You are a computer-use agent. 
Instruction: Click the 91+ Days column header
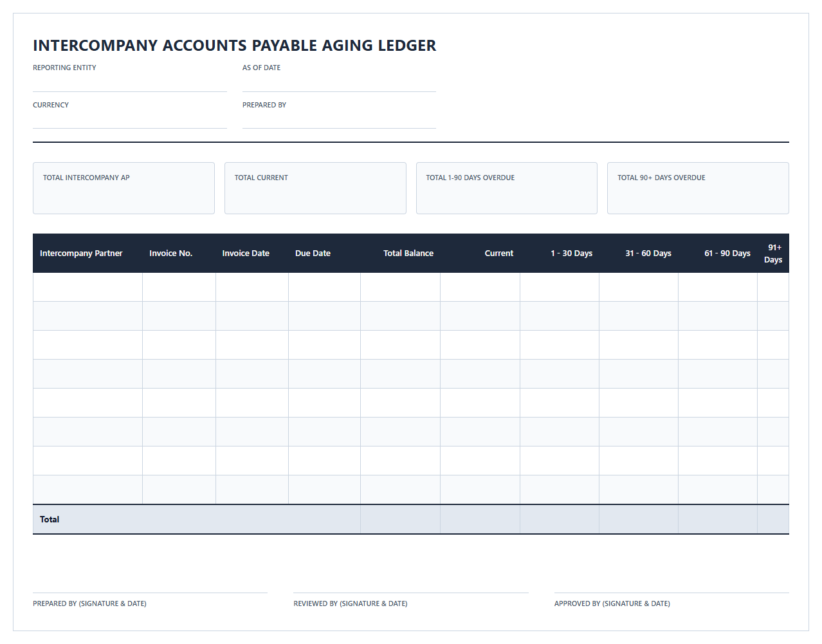click(773, 253)
